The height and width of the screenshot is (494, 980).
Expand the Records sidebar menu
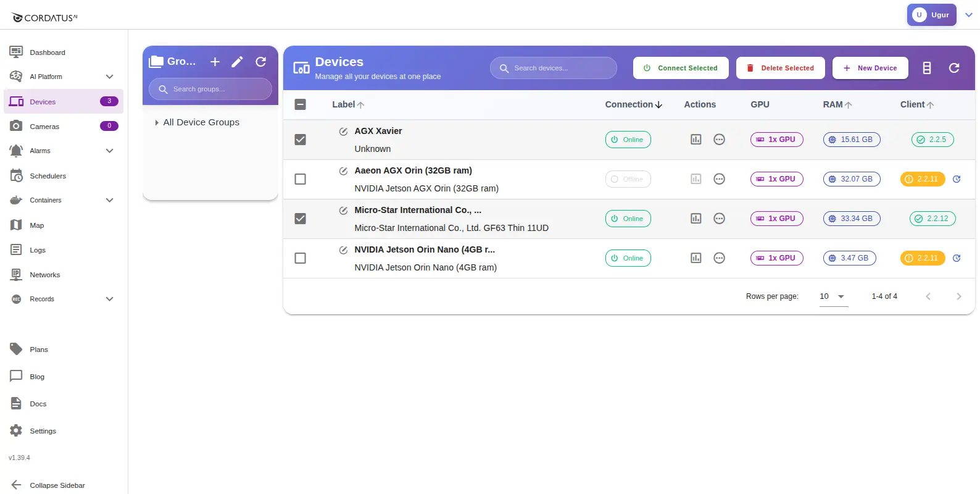coord(63,299)
